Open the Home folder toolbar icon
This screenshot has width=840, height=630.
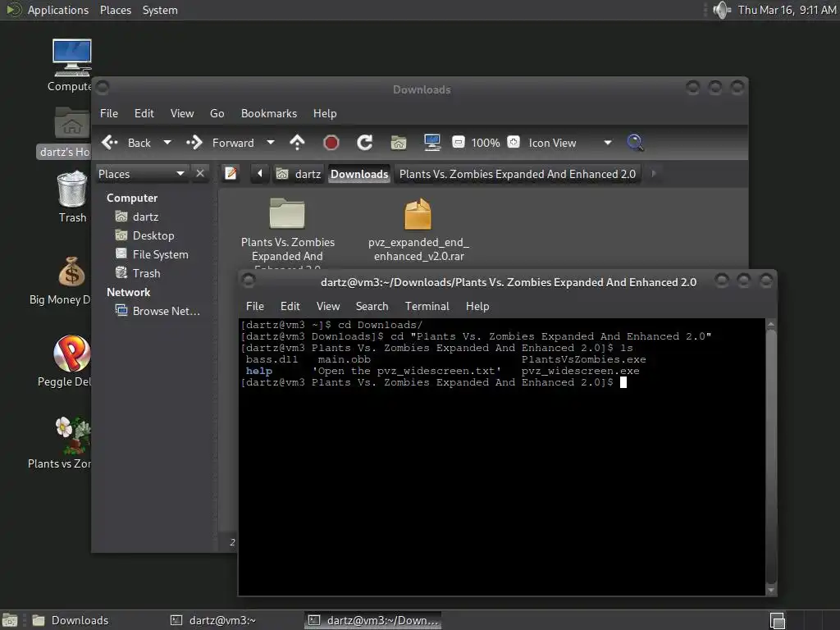pos(399,143)
